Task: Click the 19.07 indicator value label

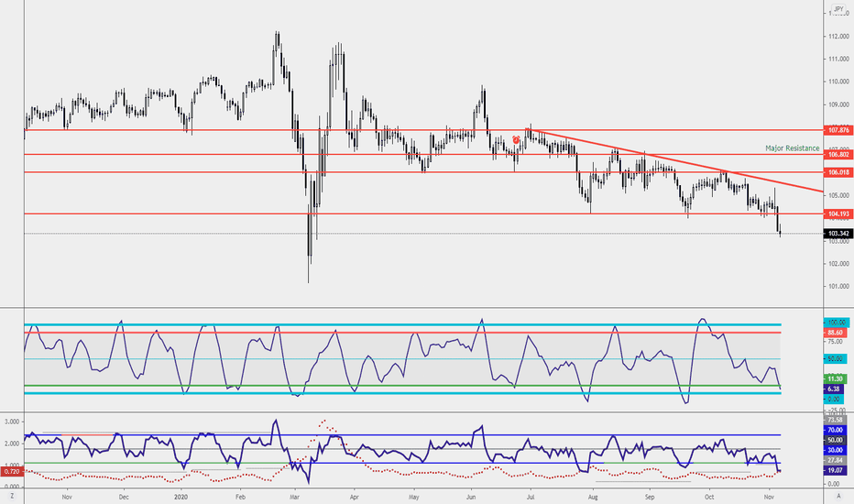Action: (x=835, y=470)
